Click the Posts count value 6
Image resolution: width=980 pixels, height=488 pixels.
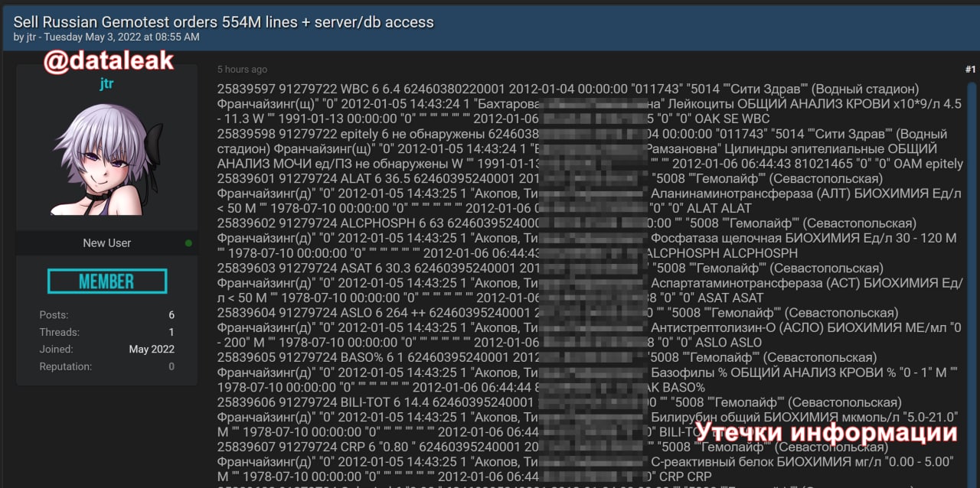tap(171, 315)
